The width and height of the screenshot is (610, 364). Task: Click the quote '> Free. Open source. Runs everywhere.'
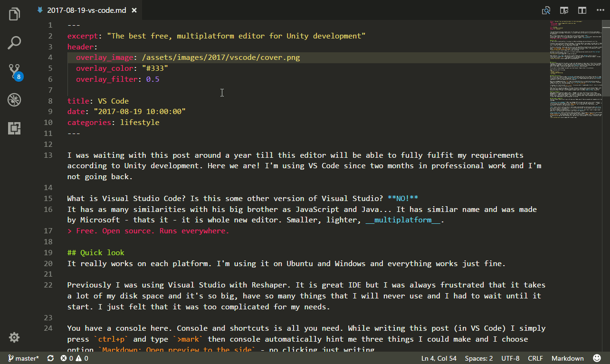[148, 231]
